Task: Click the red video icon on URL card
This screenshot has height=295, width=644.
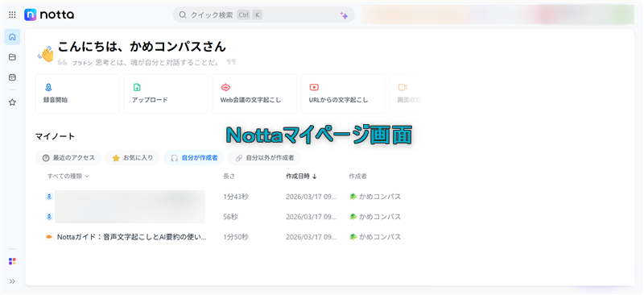Action: click(314, 87)
